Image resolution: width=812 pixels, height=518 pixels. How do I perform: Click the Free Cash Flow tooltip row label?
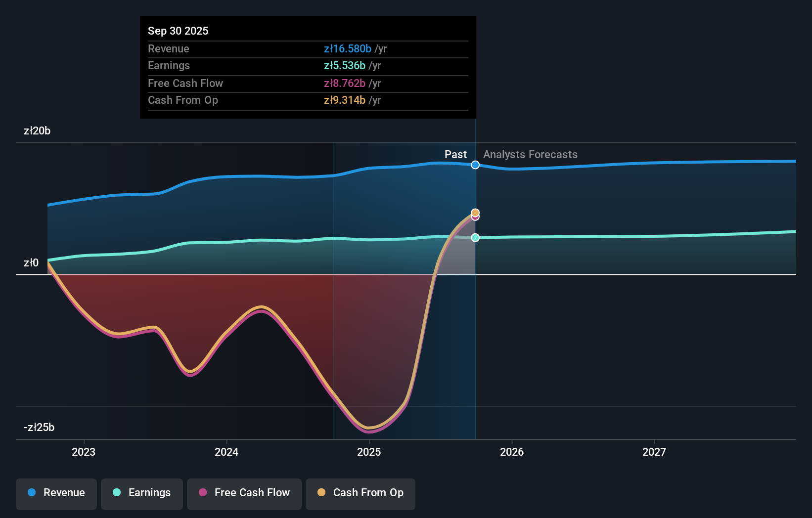(185, 84)
